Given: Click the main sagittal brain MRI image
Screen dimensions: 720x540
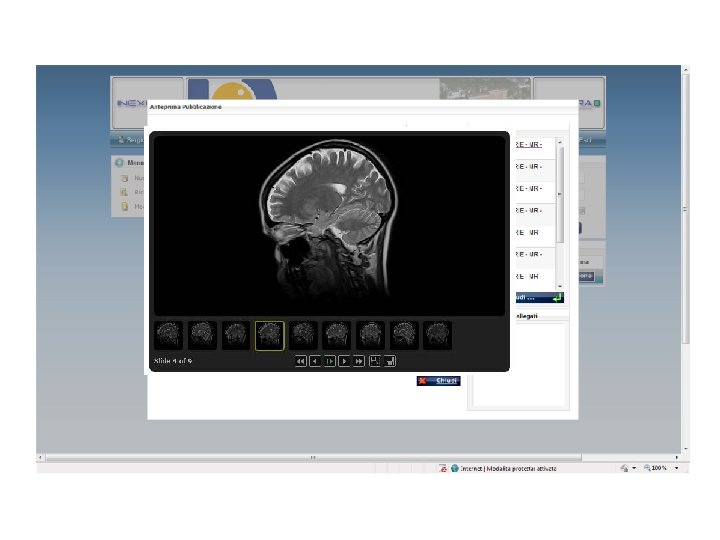Looking at the screenshot, I should [x=329, y=224].
